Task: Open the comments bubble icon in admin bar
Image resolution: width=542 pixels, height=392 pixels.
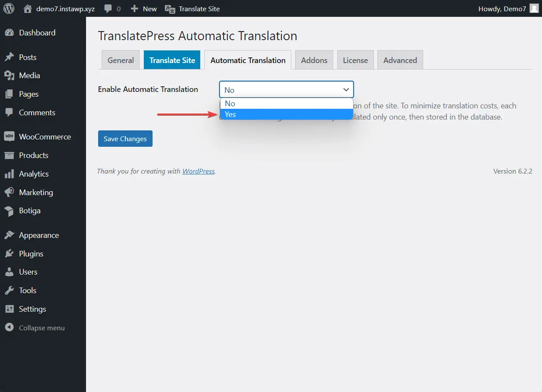Action: 108,9
